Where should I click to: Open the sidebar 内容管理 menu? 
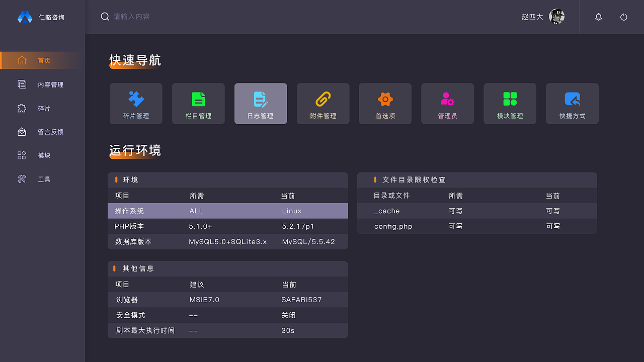[x=43, y=84]
